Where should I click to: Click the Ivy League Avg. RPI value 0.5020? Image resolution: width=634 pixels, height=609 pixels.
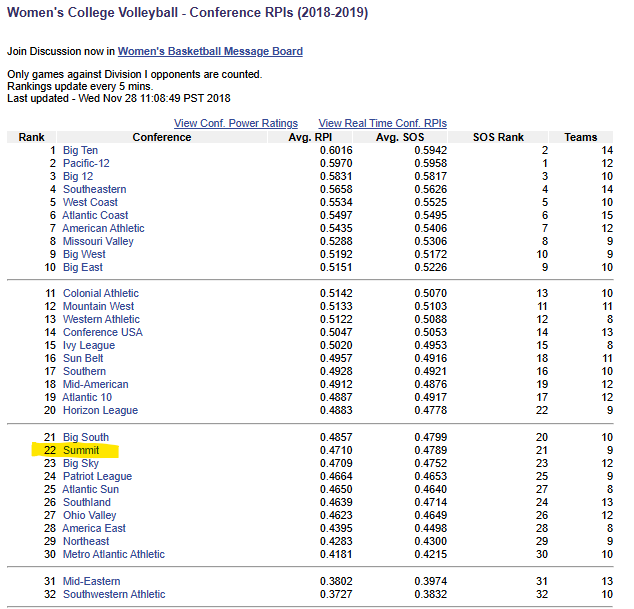click(x=336, y=345)
